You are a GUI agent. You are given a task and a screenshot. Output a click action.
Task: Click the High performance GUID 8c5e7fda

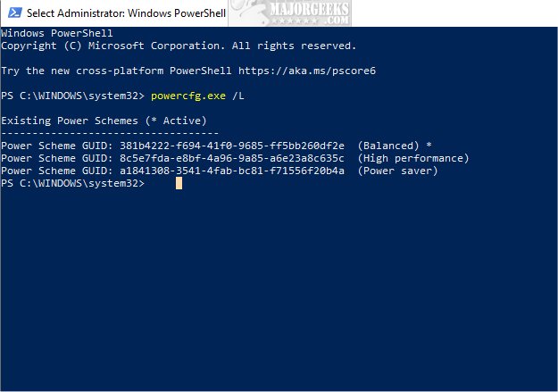tap(232, 158)
